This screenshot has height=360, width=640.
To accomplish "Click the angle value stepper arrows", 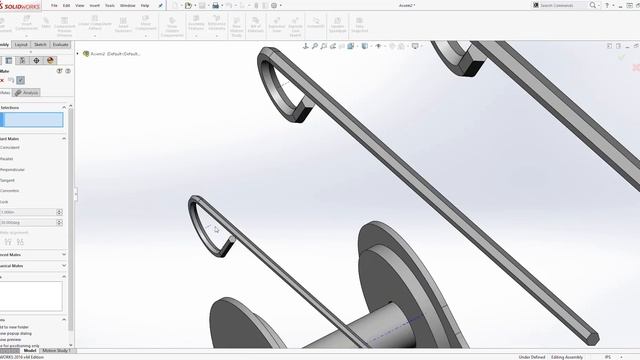I will 59,222.
